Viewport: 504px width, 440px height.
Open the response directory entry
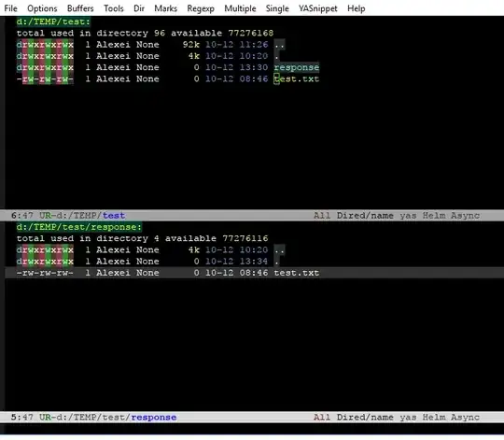coord(297,67)
